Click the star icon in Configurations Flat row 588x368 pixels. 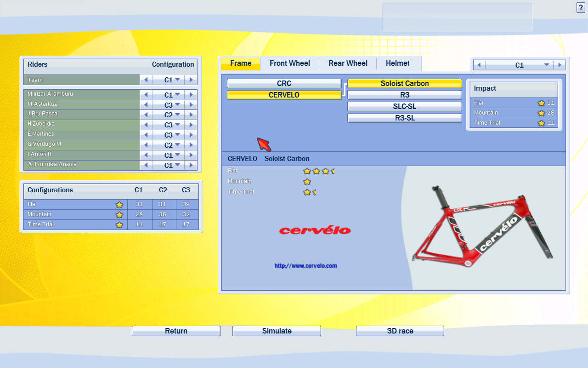pyautogui.click(x=119, y=205)
